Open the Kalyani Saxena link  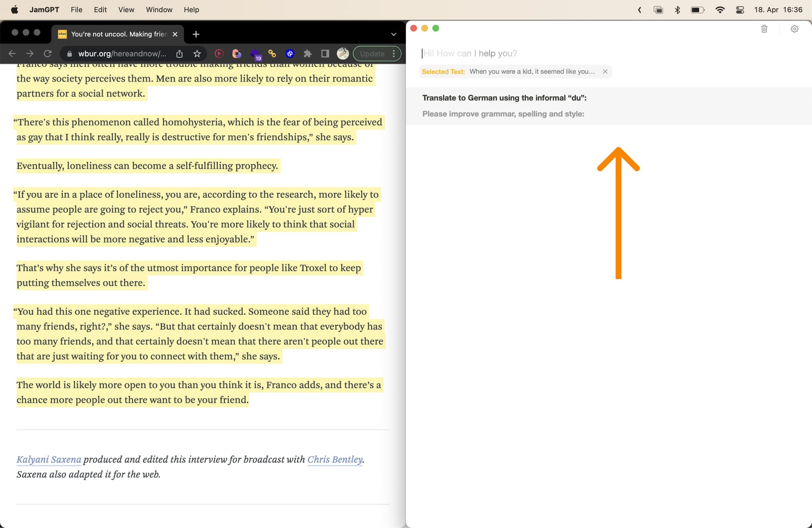point(49,460)
